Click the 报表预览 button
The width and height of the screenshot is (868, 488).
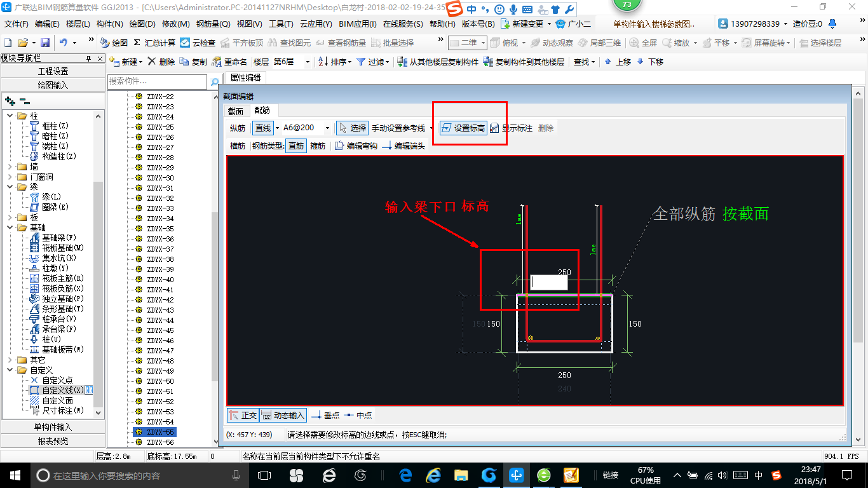click(x=53, y=440)
